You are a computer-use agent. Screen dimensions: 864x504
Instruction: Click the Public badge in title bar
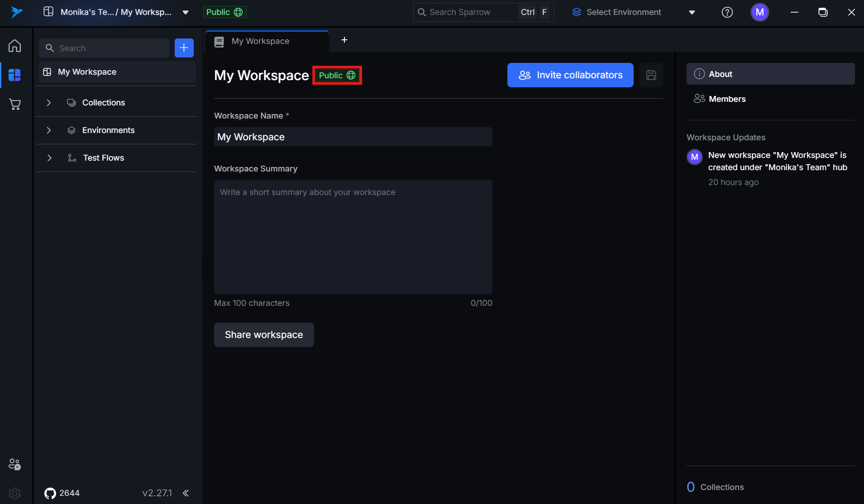point(224,12)
